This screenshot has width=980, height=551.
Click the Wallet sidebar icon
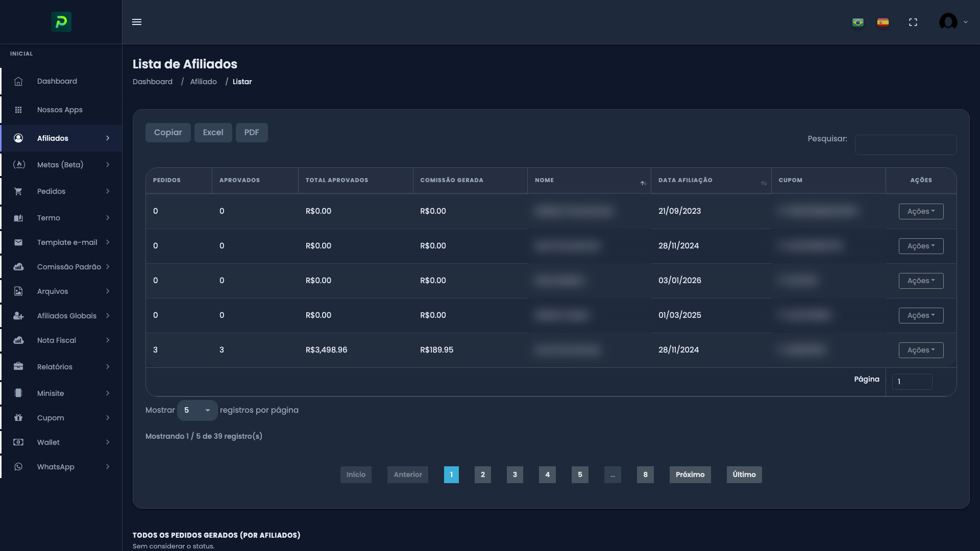(18, 442)
